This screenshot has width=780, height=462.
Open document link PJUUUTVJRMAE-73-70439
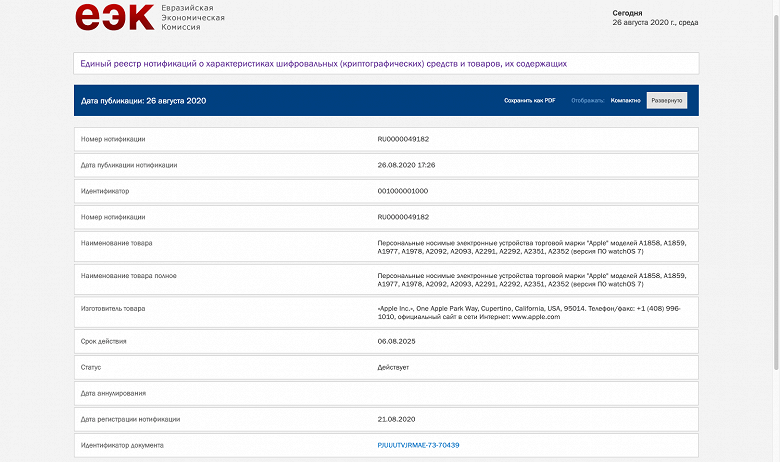(425, 445)
